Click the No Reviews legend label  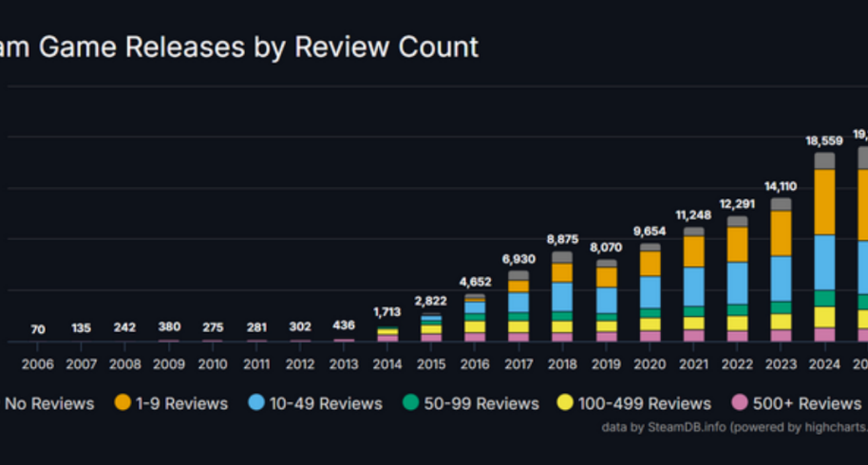pos(49,403)
